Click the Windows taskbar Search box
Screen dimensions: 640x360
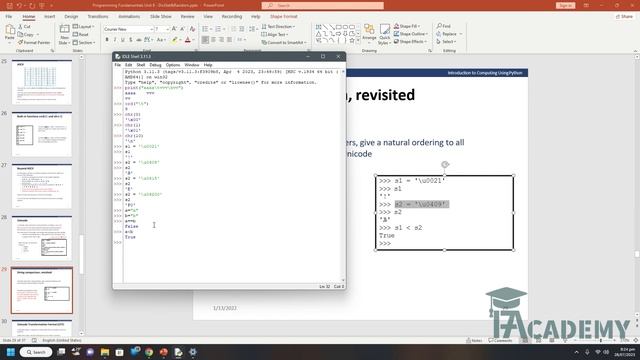(36, 352)
